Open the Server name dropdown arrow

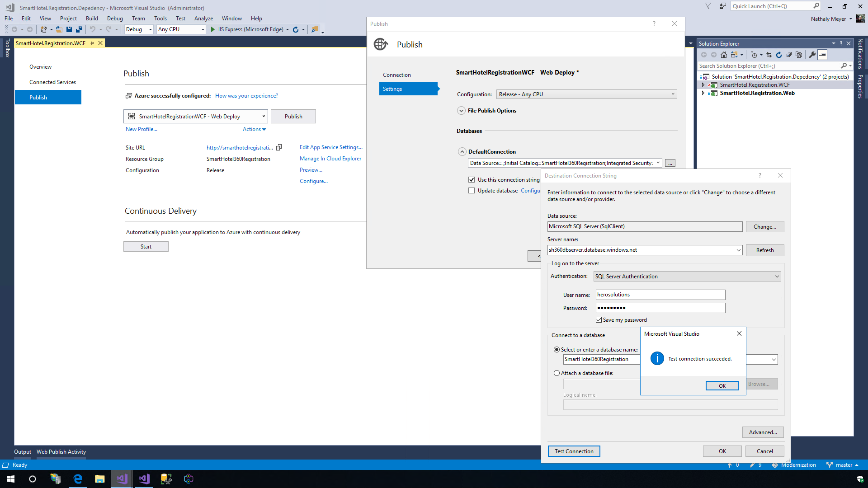[x=738, y=250]
